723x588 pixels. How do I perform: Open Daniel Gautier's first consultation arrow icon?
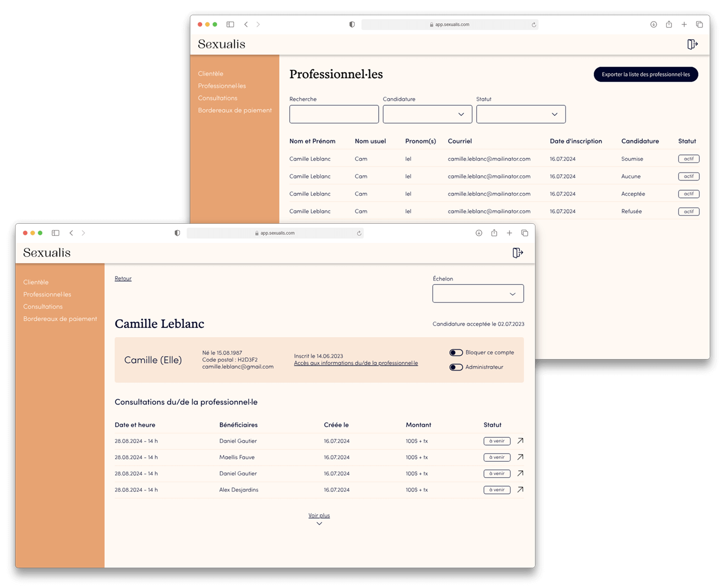(x=520, y=441)
